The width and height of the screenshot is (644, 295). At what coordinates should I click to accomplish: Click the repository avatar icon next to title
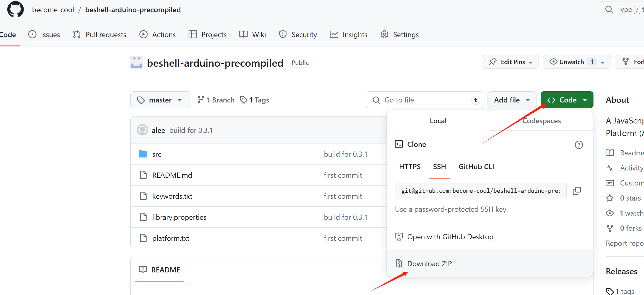[x=137, y=63]
